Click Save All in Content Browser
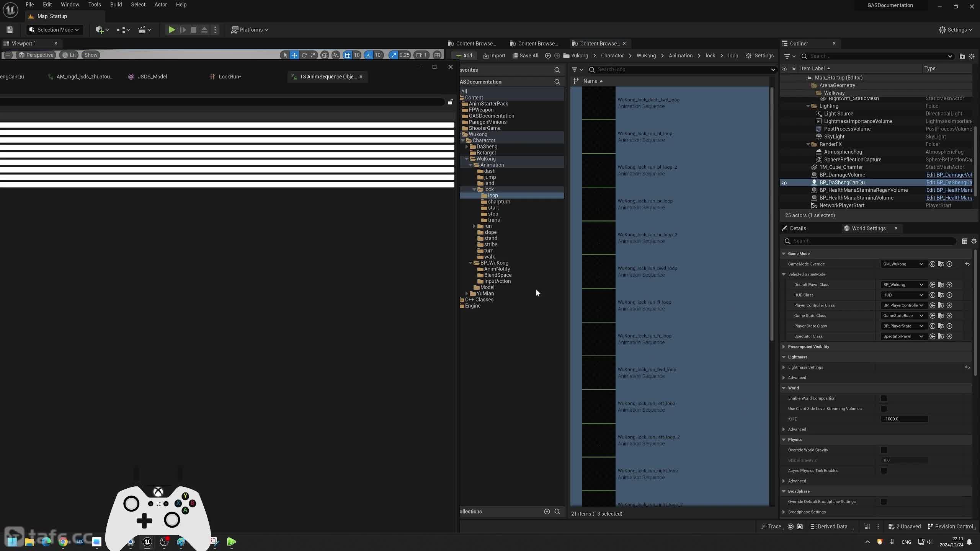This screenshot has height=551, width=980. pyautogui.click(x=526, y=55)
